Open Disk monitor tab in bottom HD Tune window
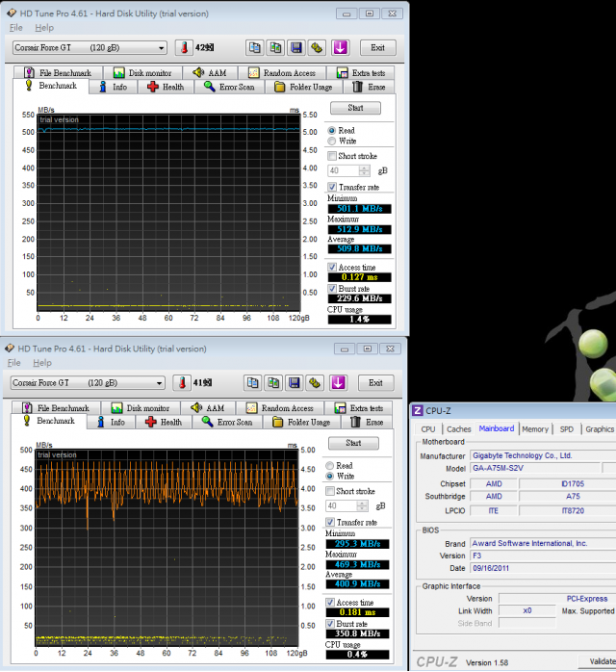 point(141,408)
